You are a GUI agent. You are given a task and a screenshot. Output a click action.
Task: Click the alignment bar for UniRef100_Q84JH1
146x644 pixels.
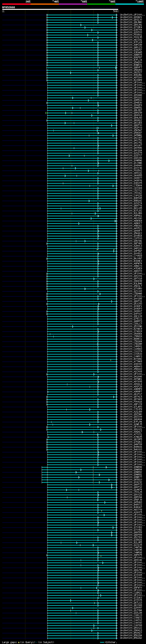tap(82, 25)
